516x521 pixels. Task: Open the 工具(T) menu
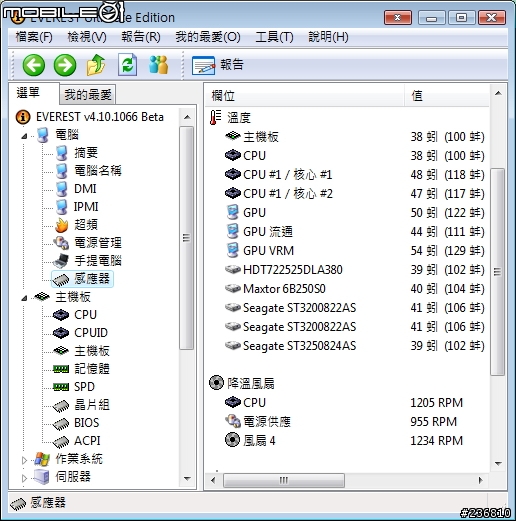click(274, 37)
